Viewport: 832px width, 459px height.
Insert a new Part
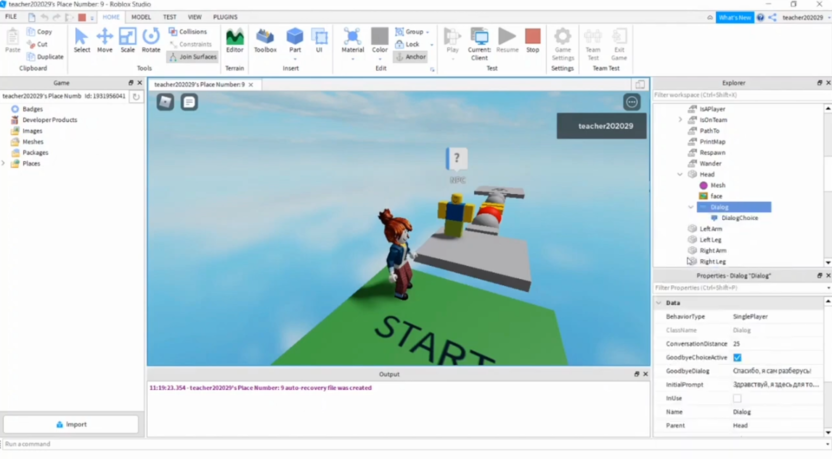294,40
